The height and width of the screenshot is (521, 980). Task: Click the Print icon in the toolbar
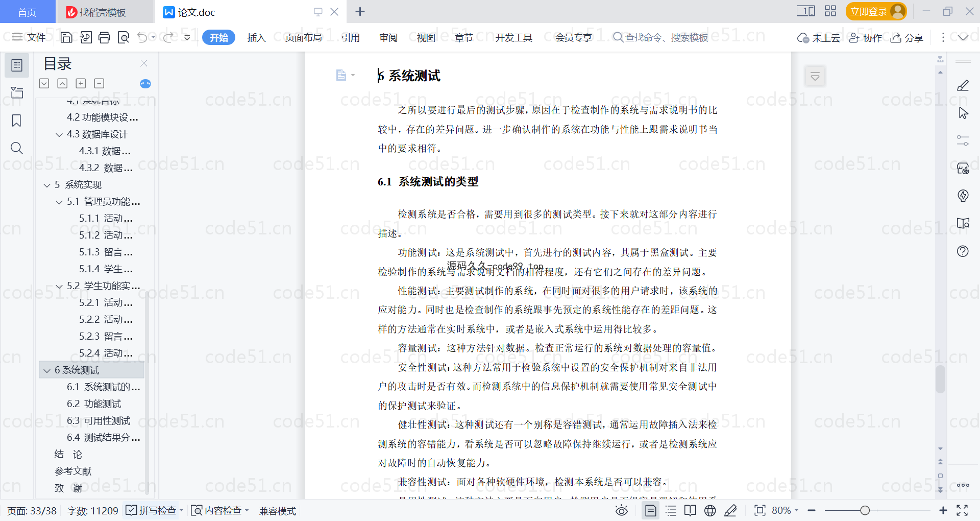tap(104, 37)
